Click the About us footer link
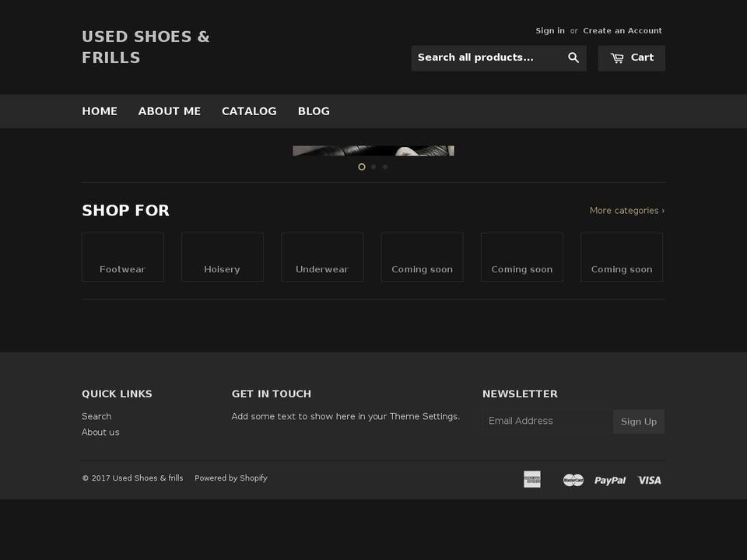The image size is (747, 560). [100, 432]
